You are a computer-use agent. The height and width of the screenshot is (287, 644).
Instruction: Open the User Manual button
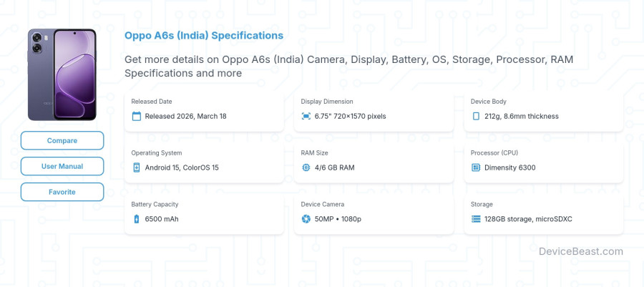(x=62, y=166)
